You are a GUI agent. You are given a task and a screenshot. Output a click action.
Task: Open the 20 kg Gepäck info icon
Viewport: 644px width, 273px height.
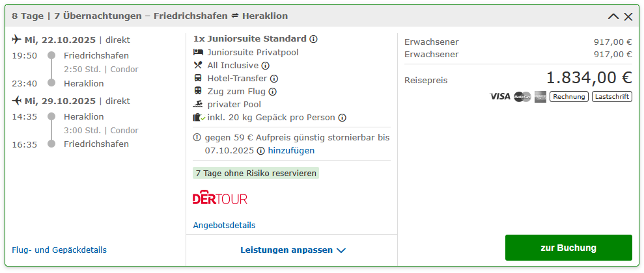coord(342,118)
